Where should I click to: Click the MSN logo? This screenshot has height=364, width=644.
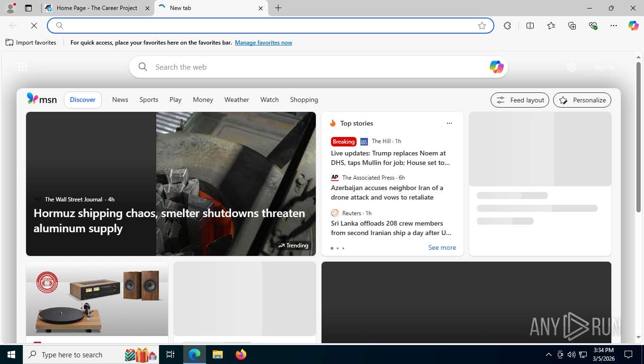click(x=42, y=99)
